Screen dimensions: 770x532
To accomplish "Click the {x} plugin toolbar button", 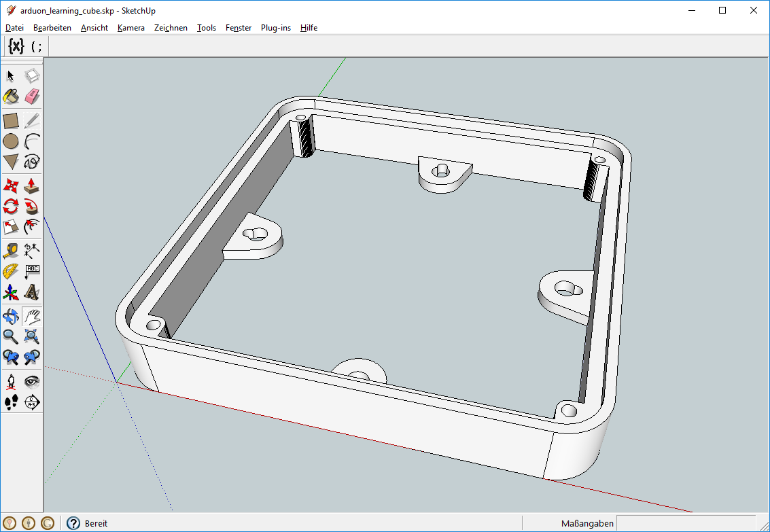I will [16, 46].
